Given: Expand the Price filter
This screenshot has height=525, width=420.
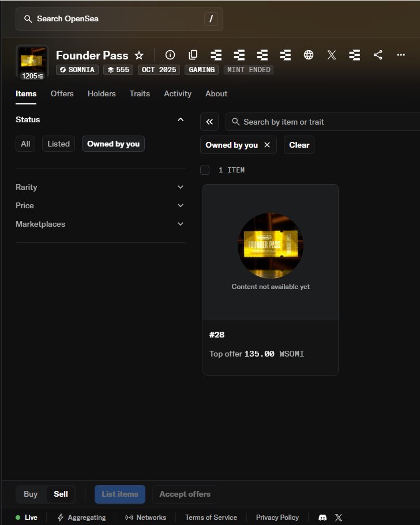Looking at the screenshot, I should click(100, 205).
